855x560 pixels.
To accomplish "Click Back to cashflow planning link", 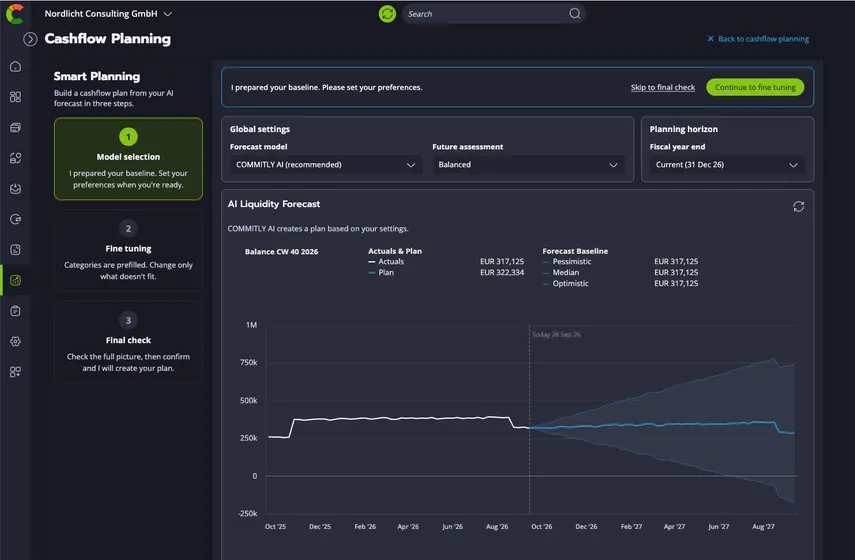I will pos(763,39).
